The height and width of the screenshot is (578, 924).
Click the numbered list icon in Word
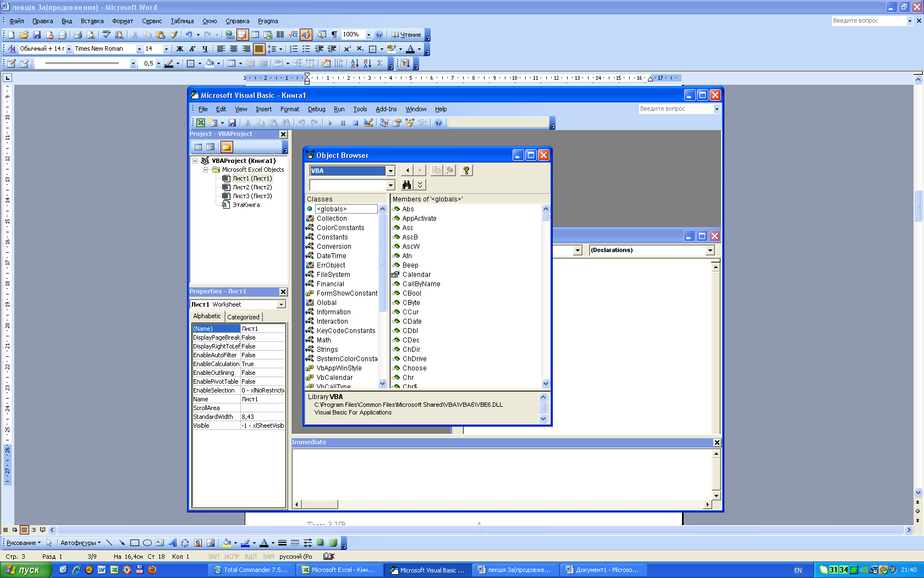click(x=294, y=49)
